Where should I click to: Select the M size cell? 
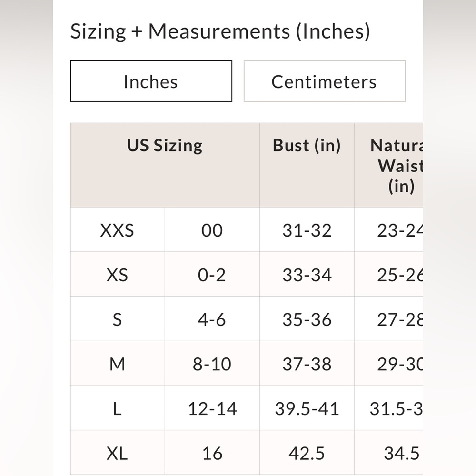pos(118,364)
